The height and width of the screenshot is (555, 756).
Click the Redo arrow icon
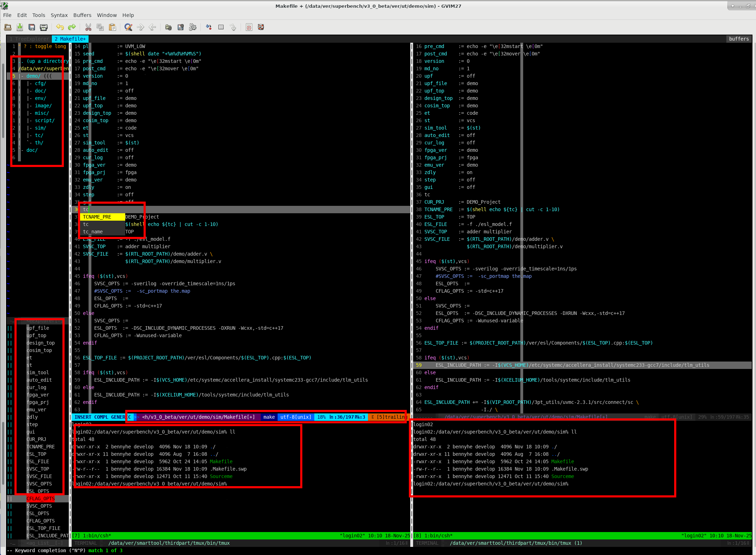(72, 27)
